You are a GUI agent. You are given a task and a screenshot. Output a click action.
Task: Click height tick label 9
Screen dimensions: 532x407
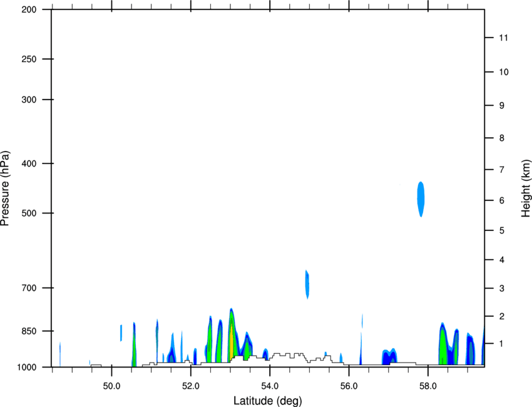[502, 106]
